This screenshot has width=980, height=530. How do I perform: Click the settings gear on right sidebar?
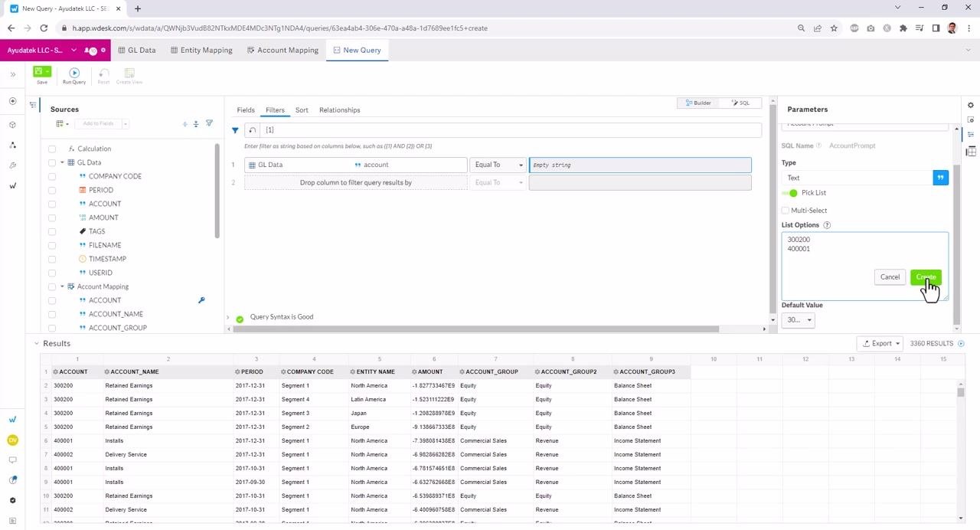(x=971, y=106)
